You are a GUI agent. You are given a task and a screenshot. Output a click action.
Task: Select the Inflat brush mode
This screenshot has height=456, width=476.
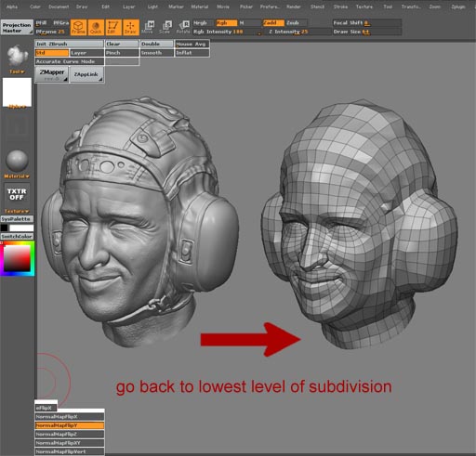tap(192, 53)
